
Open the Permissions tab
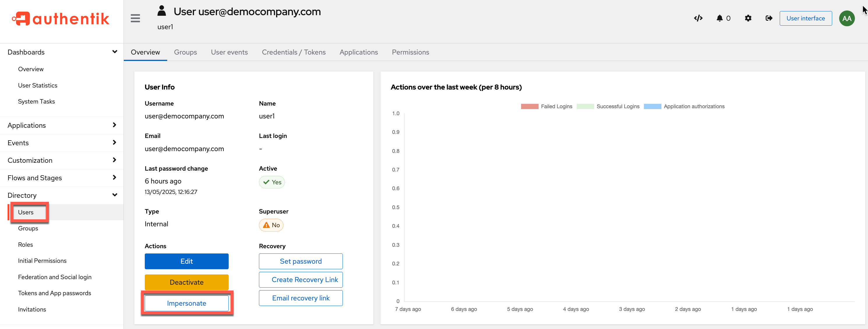410,52
